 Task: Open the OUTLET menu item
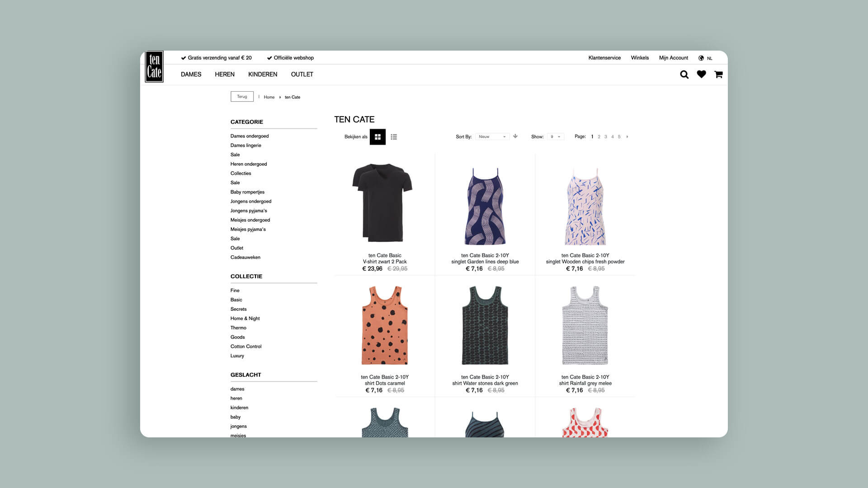point(302,75)
